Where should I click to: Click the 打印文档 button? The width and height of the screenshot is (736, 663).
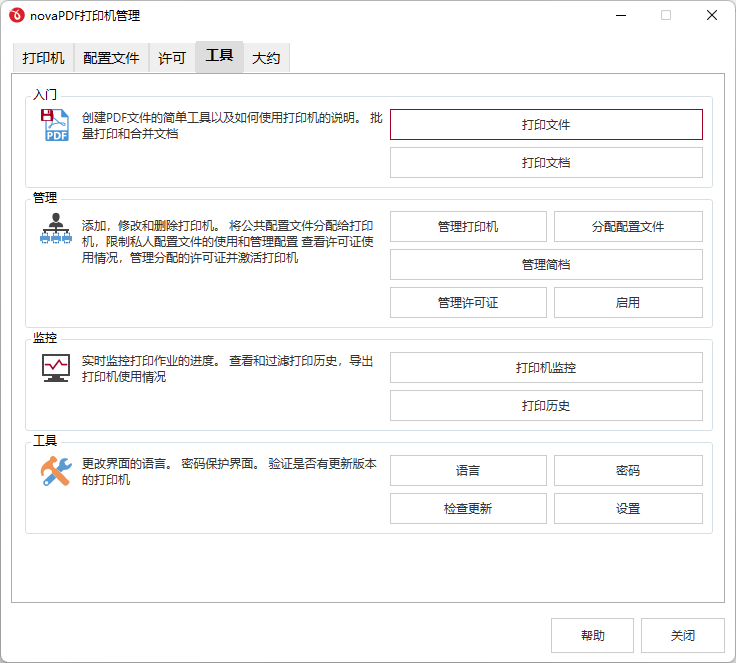point(546,162)
